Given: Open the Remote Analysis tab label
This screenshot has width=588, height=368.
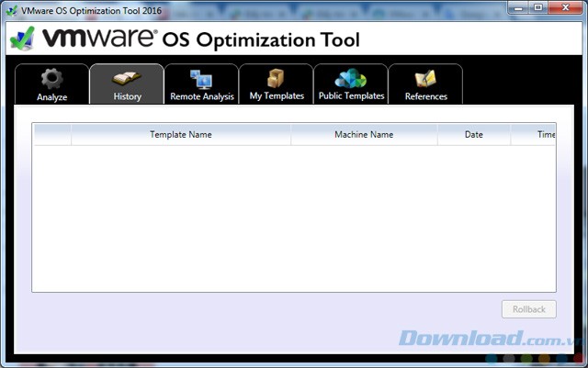Looking at the screenshot, I should pos(202,96).
